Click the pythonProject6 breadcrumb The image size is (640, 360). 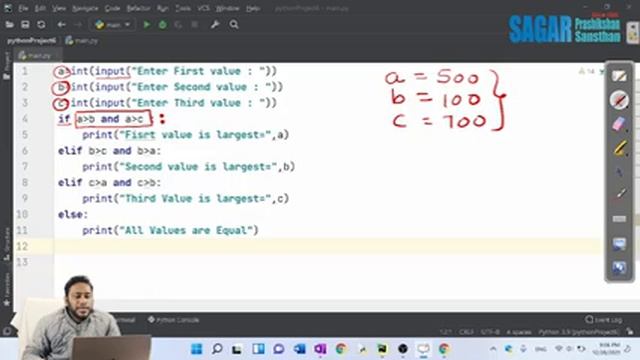pos(31,40)
